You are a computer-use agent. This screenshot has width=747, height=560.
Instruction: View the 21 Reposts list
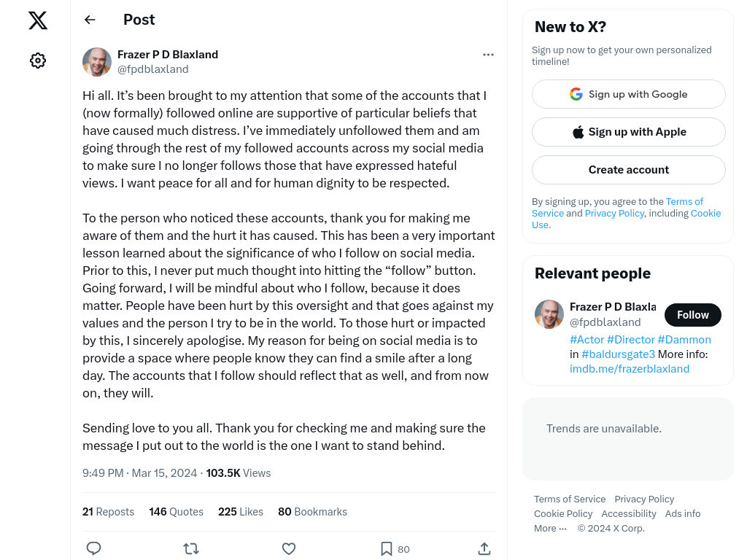[108, 512]
